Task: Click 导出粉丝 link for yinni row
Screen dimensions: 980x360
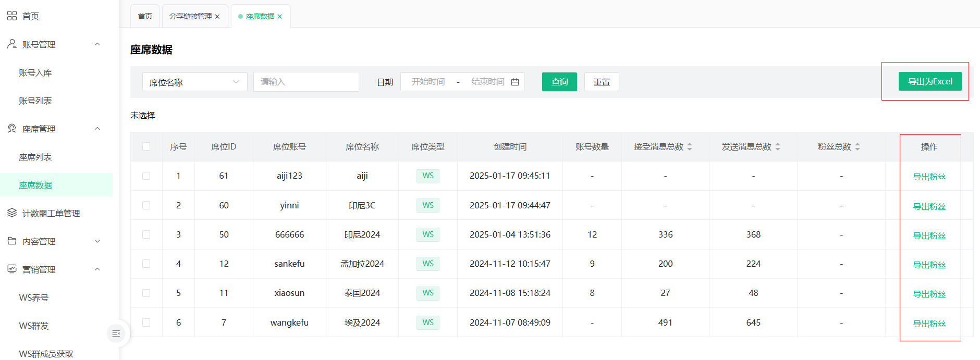Action: [x=929, y=206]
